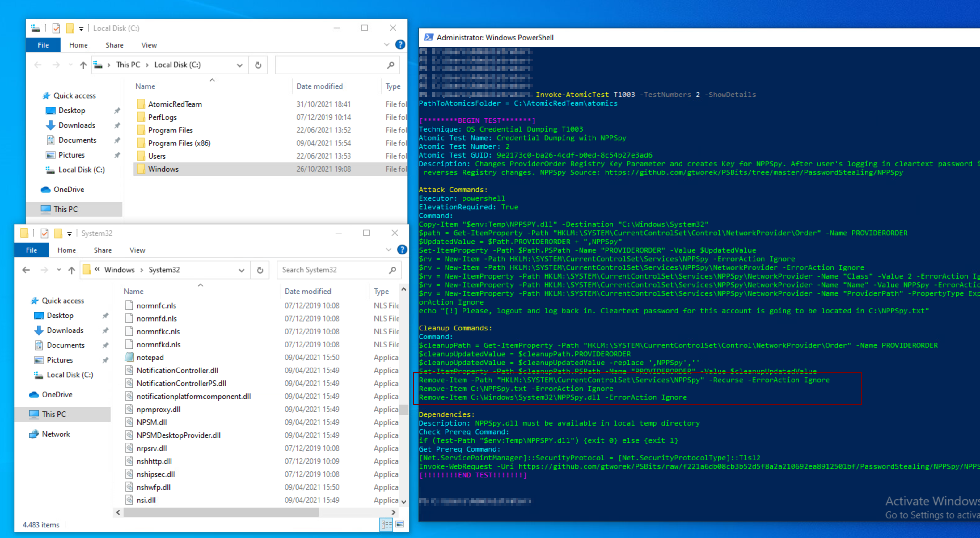This screenshot has height=538, width=980.
Task: Open View tab in Local Disk window
Action: coord(149,45)
